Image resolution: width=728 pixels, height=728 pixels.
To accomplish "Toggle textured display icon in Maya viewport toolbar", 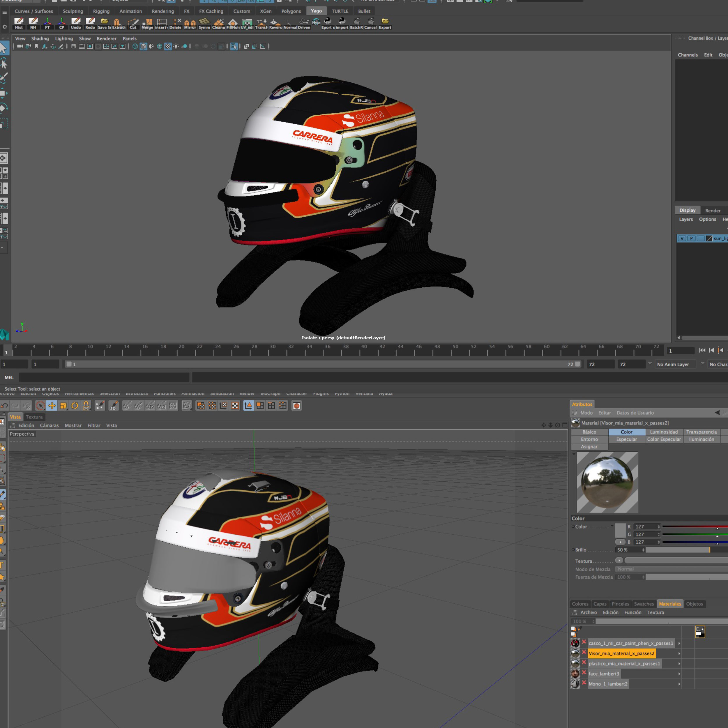I will point(168,46).
